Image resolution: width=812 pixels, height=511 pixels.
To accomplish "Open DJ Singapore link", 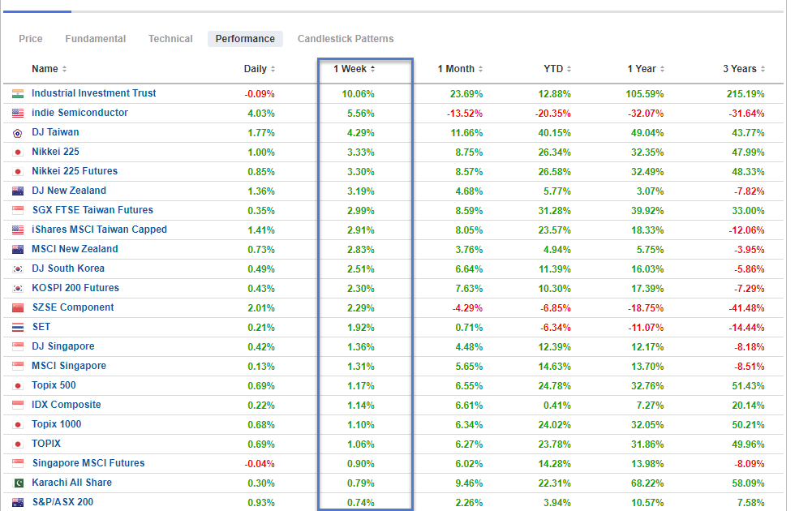I will 63,346.
